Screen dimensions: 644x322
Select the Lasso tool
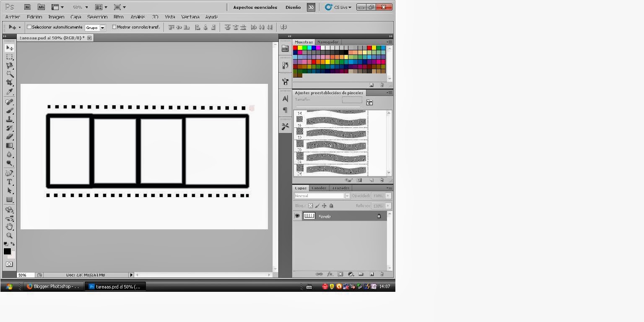tap(9, 66)
